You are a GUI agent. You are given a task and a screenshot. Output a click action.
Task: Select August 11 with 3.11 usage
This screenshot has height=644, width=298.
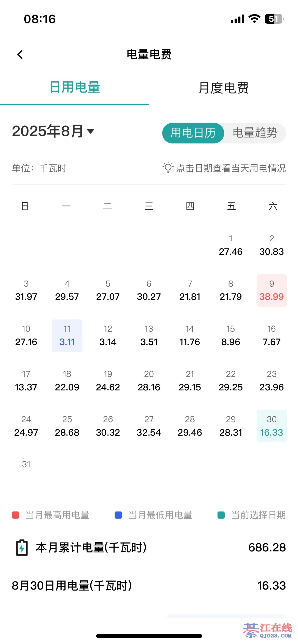coord(67,336)
